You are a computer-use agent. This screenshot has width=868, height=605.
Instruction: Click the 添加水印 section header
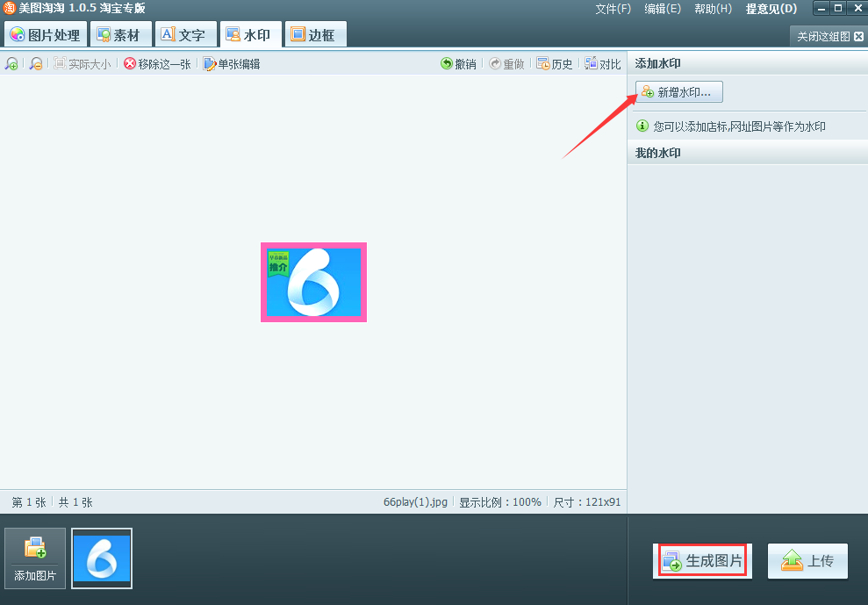pos(747,63)
